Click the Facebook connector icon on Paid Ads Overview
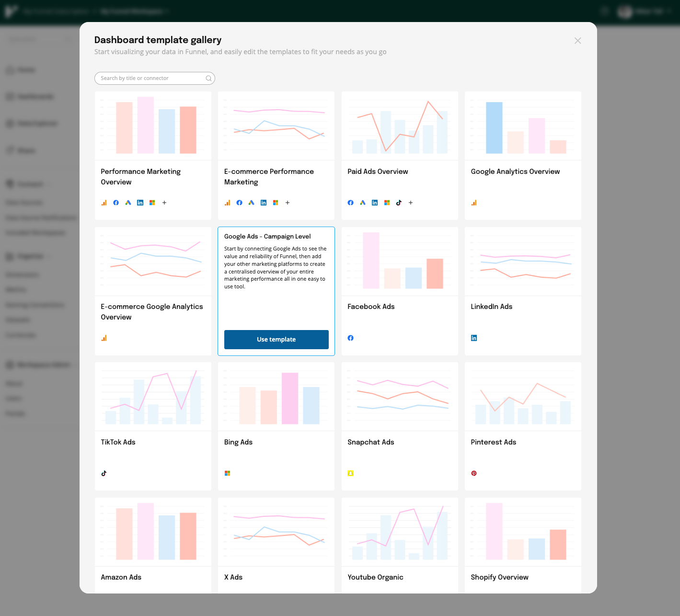Image resolution: width=680 pixels, height=616 pixels. [350, 202]
